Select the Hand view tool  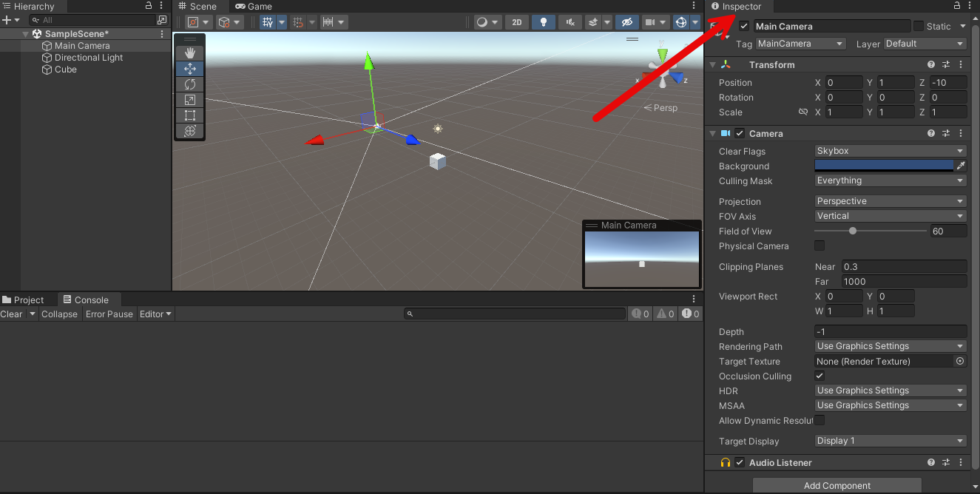(x=190, y=53)
